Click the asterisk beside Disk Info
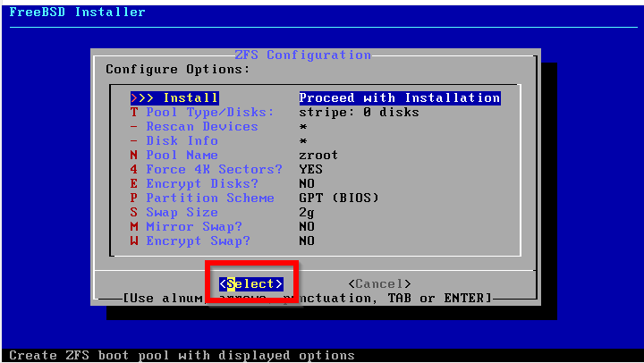 click(x=303, y=141)
